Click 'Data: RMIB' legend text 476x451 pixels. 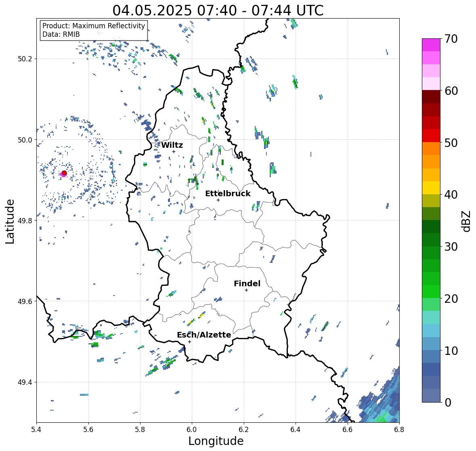[x=61, y=34]
